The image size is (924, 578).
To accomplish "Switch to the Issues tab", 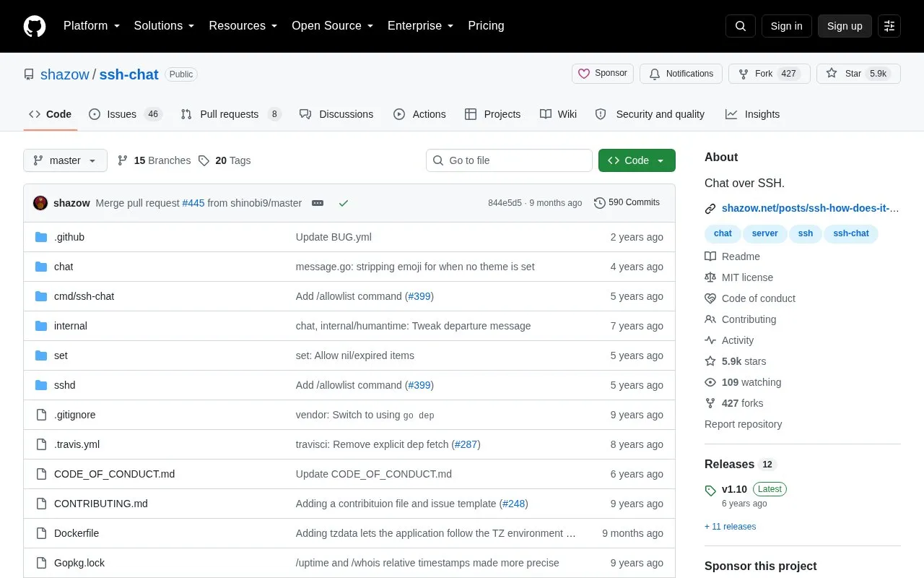I will 126,114.
